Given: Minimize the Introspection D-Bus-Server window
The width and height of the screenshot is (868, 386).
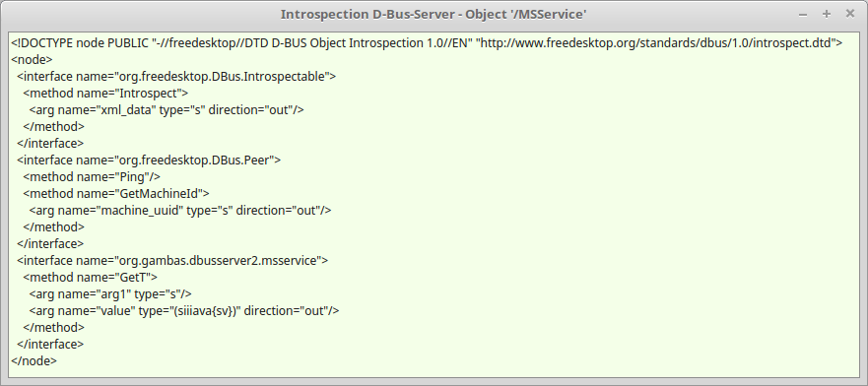Looking at the screenshot, I should (803, 15).
